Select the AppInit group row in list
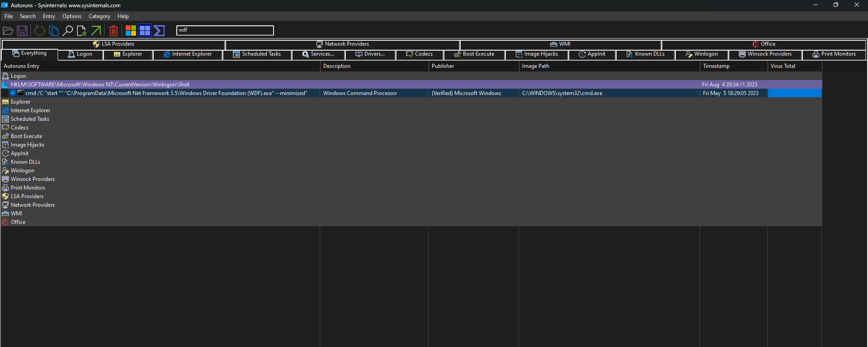Viewport: 868px width, 347px height. click(x=411, y=153)
